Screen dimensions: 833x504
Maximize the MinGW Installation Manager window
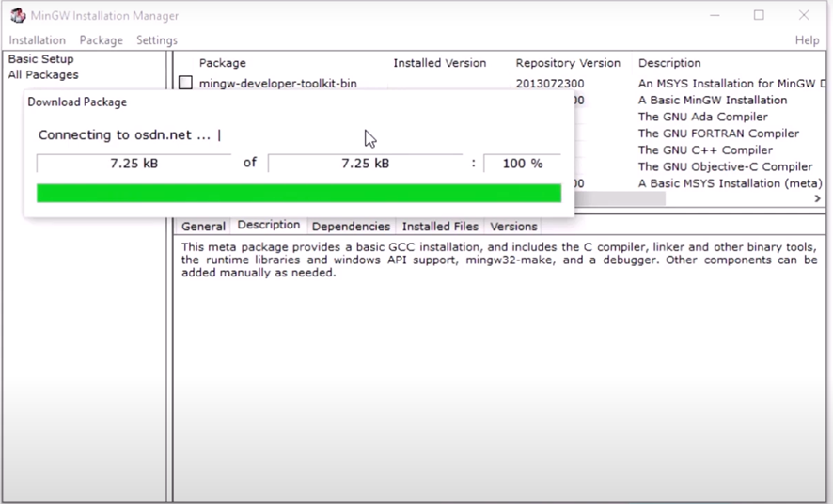759,15
